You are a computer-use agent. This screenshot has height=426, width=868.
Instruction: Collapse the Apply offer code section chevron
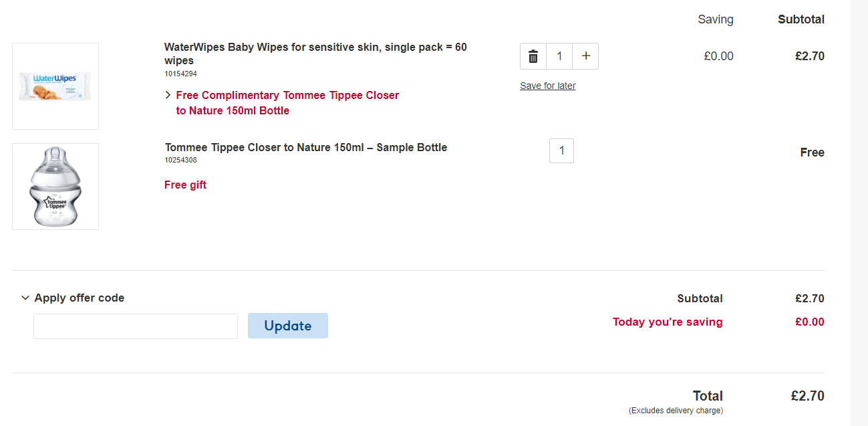pyautogui.click(x=25, y=297)
